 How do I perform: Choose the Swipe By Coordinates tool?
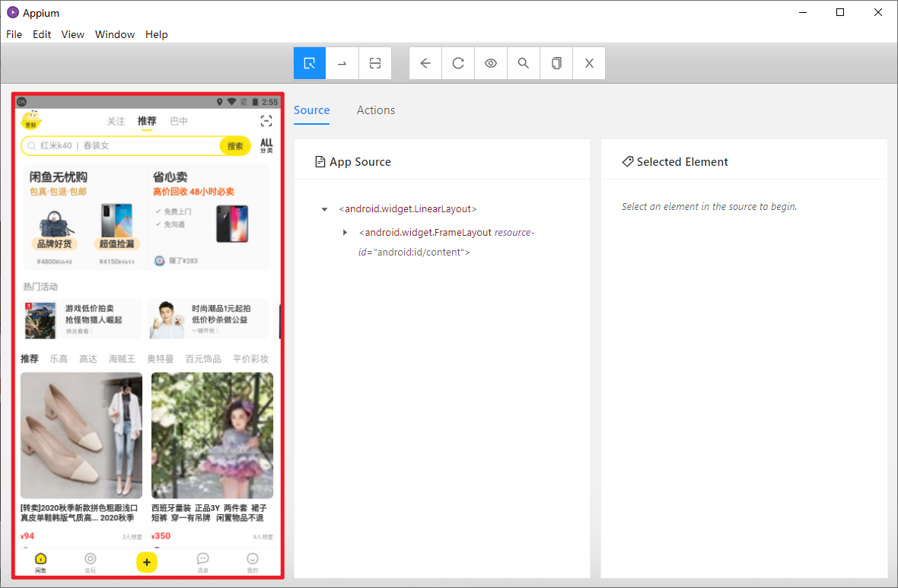tap(342, 63)
